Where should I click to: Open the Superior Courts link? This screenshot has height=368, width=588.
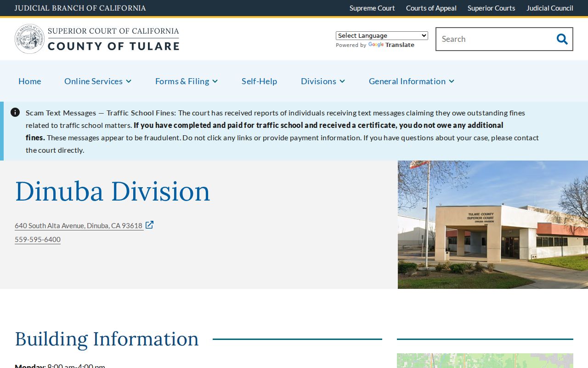click(492, 8)
